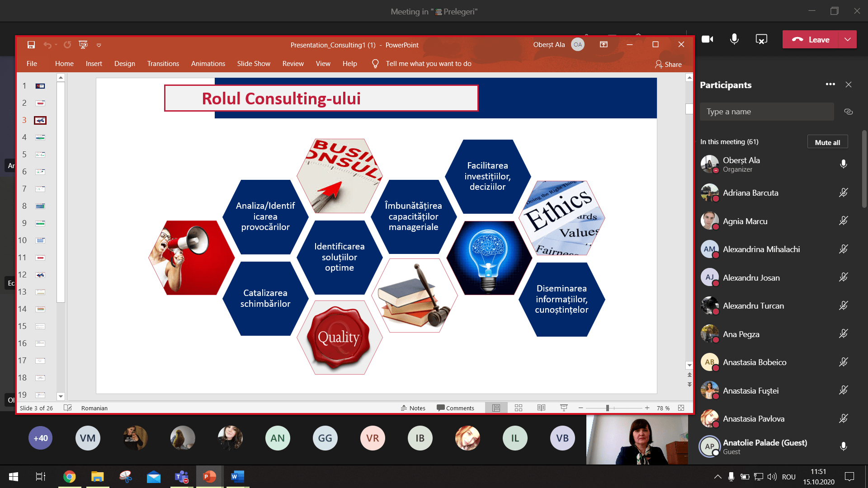Viewport: 868px width, 488px height.
Task: Open the View ribbon tab
Action: [x=323, y=64]
